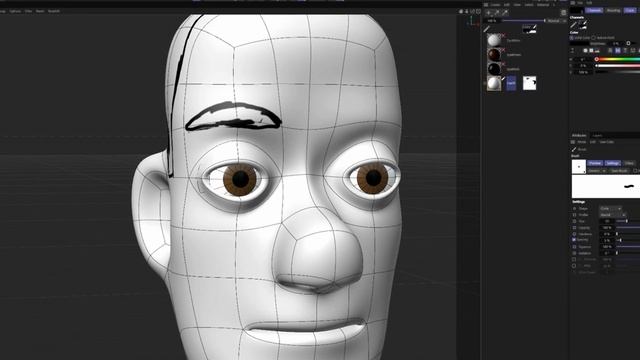Click the second viewport navigation icon
This screenshot has width=640, height=360.
tap(467, 11)
